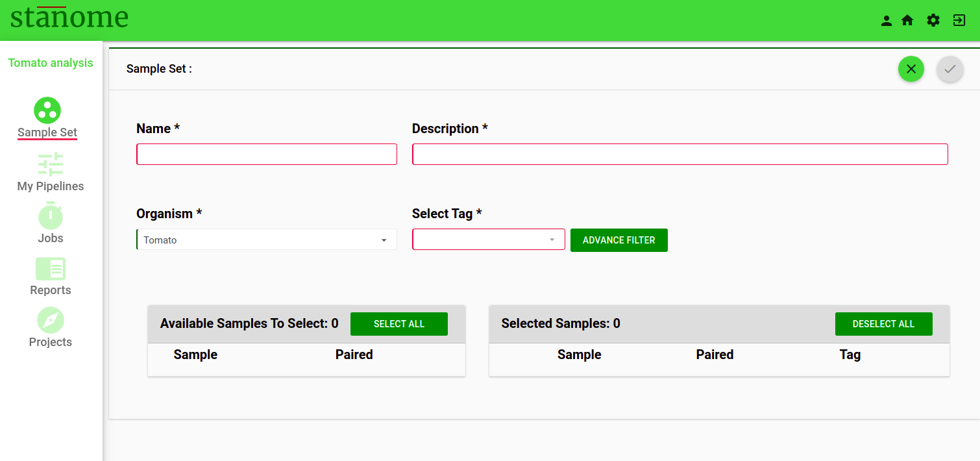Click the stanome logo
The height and width of the screenshot is (461, 980).
[x=69, y=18]
